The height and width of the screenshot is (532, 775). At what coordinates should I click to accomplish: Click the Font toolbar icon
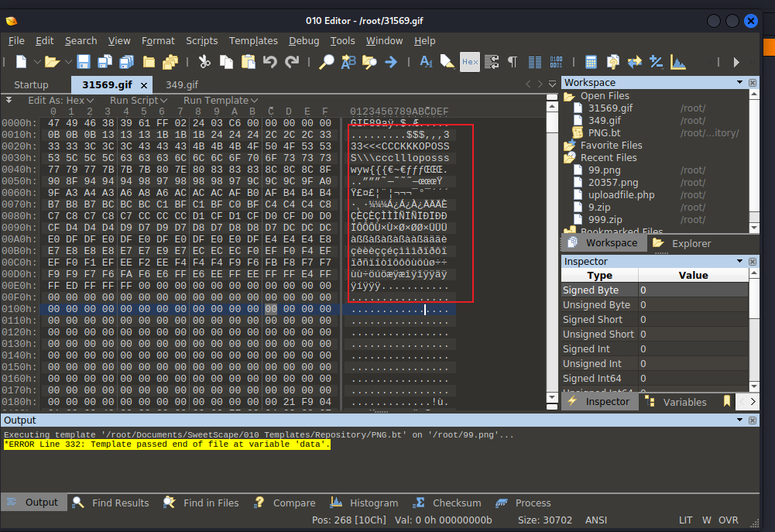(x=426, y=62)
